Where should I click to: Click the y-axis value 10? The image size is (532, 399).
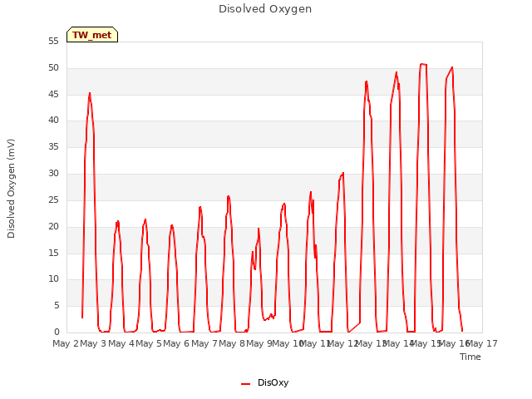point(53,279)
